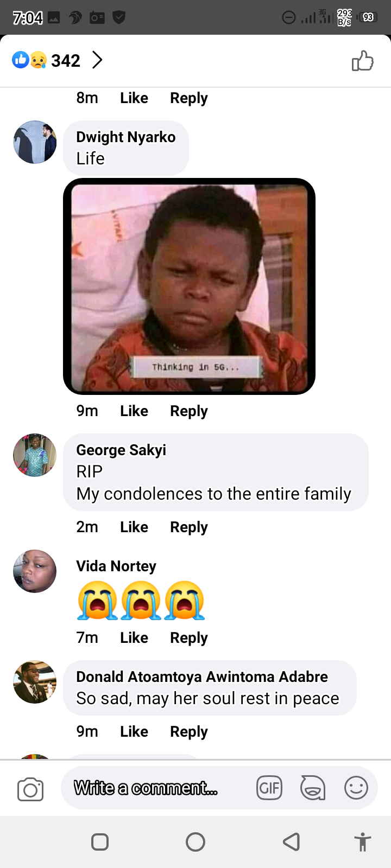
Task: Reply to Donald Atoamtoya Awintoma Adabre's comment
Action: point(189,732)
